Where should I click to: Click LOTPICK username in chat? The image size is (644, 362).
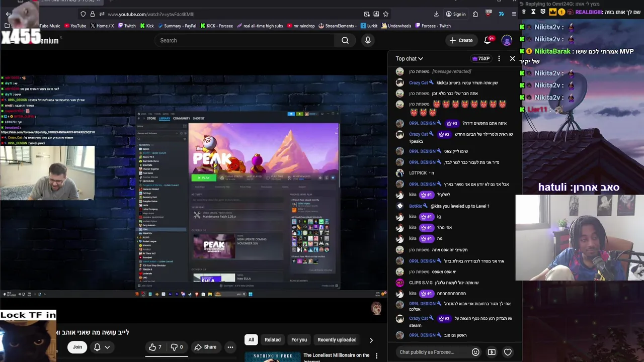(x=418, y=172)
